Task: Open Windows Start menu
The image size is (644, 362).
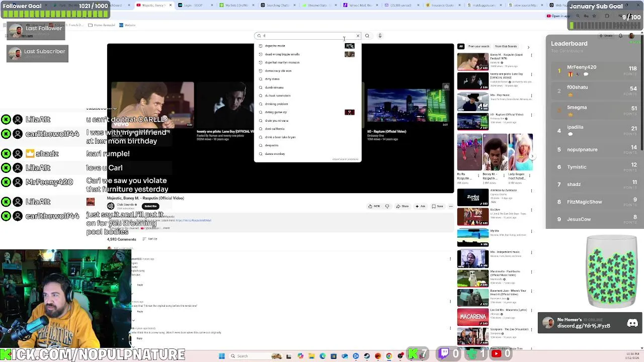Action: (221, 356)
